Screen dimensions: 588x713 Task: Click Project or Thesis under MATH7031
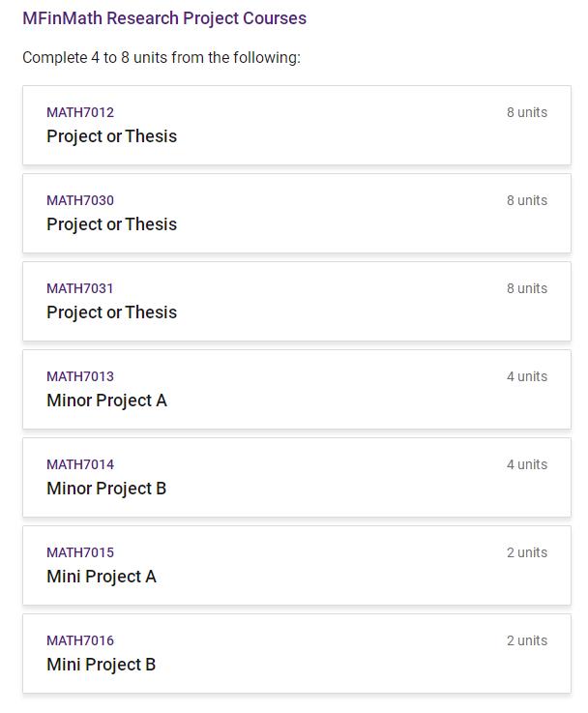tap(112, 312)
